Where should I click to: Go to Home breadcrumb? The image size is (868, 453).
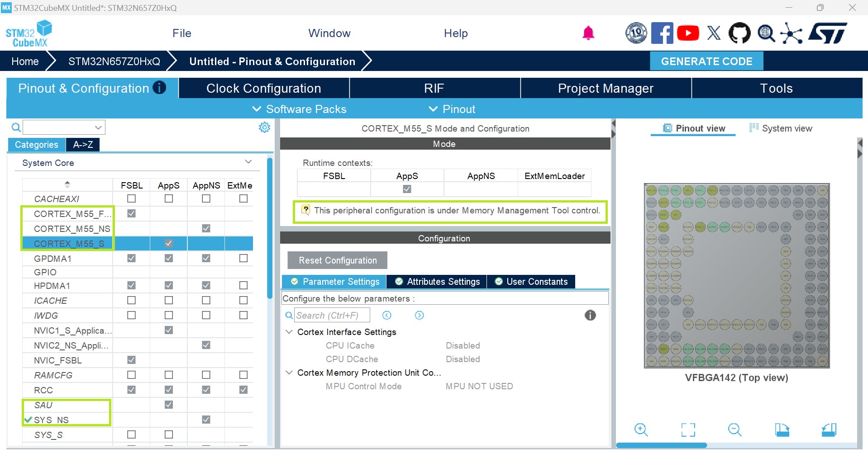(x=25, y=61)
